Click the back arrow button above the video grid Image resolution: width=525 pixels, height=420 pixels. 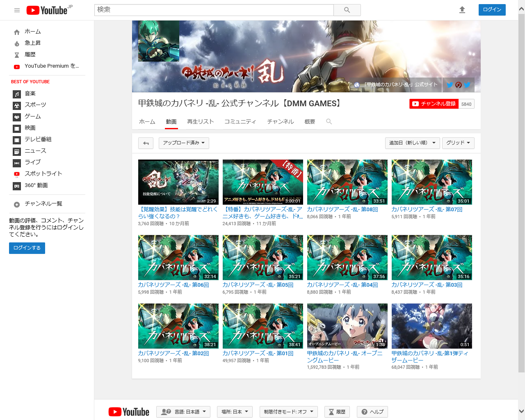146,143
